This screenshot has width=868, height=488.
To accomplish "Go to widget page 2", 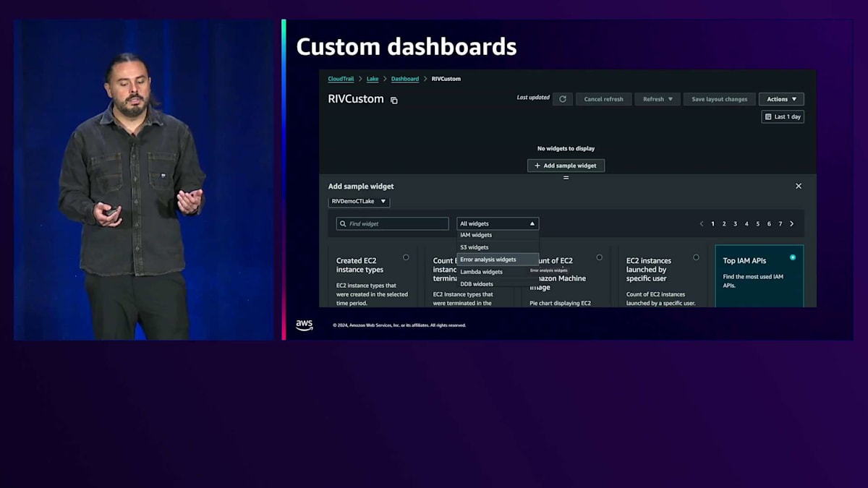I will click(724, 224).
